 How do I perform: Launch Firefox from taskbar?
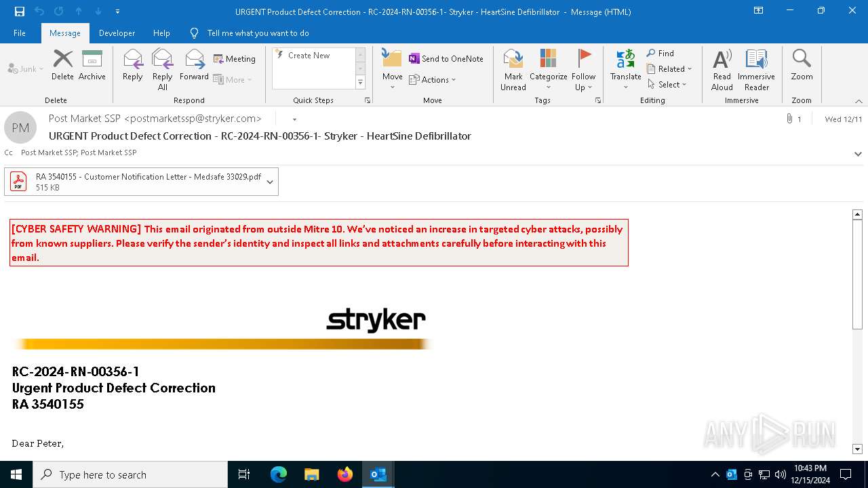tap(344, 474)
